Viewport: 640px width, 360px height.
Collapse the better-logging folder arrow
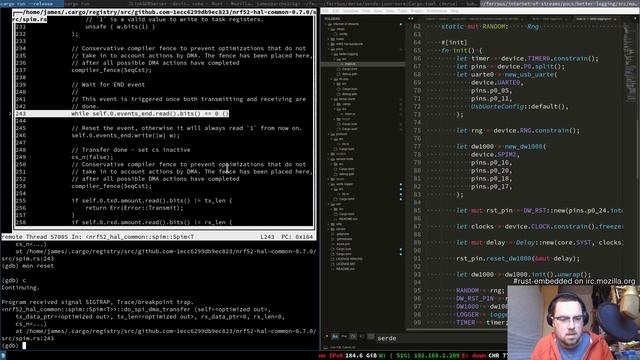point(332,54)
